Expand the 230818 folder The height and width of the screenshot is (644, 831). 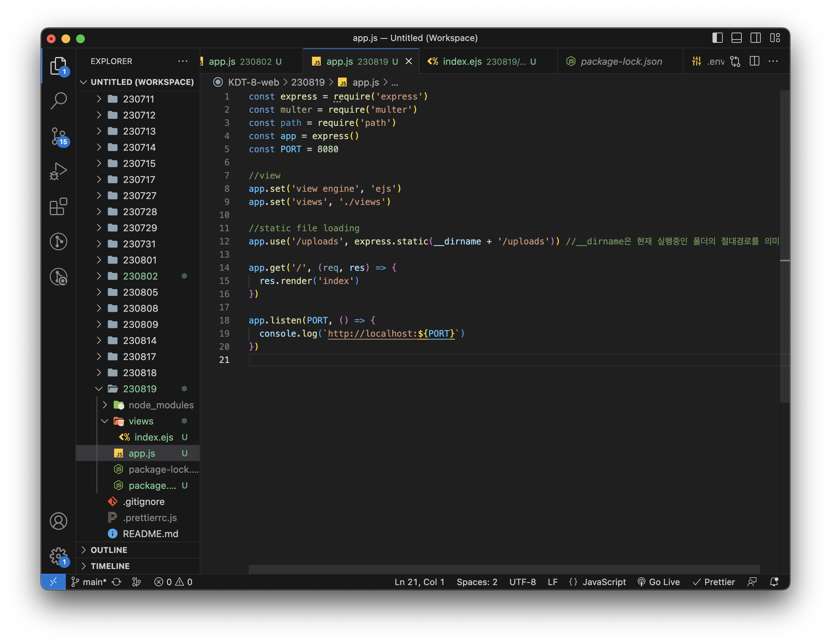(138, 372)
